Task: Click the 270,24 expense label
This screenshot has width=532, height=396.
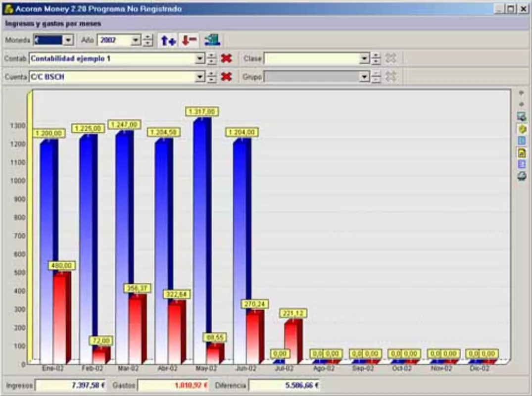Action: 254,304
